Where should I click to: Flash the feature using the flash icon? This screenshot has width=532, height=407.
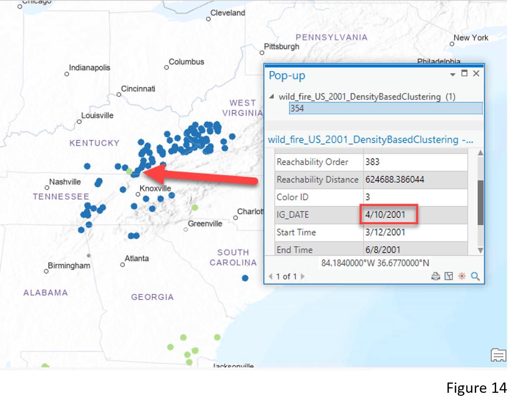(462, 276)
